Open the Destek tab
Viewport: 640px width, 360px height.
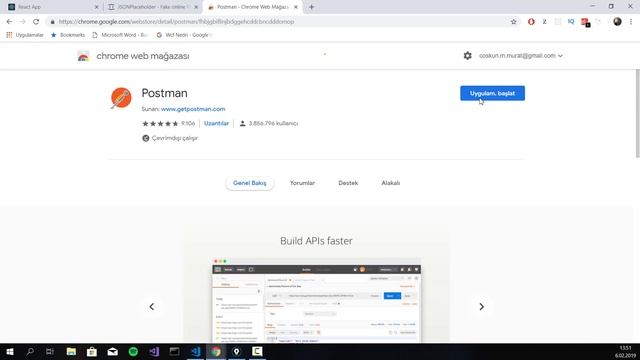(x=348, y=183)
